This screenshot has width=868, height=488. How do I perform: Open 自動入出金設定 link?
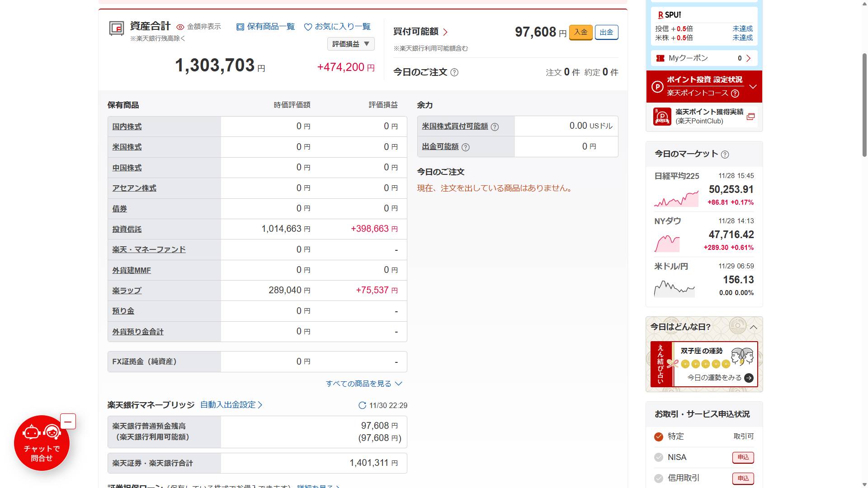(228, 405)
